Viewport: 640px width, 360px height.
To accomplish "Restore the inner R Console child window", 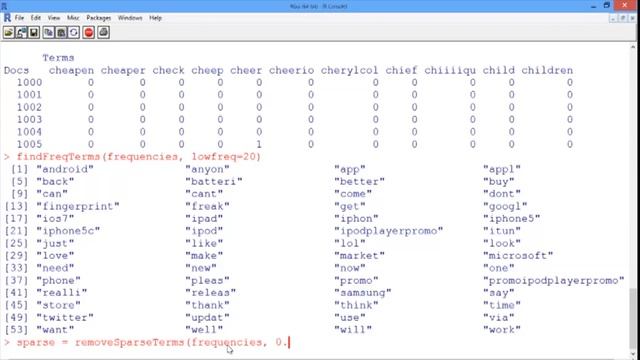I will coord(623,18).
